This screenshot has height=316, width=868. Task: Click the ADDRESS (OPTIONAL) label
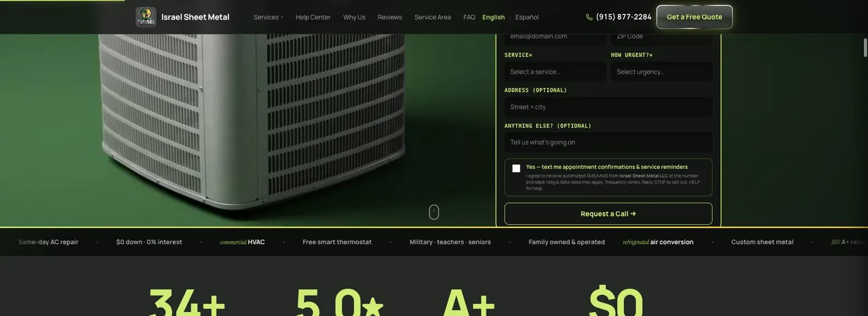point(536,90)
